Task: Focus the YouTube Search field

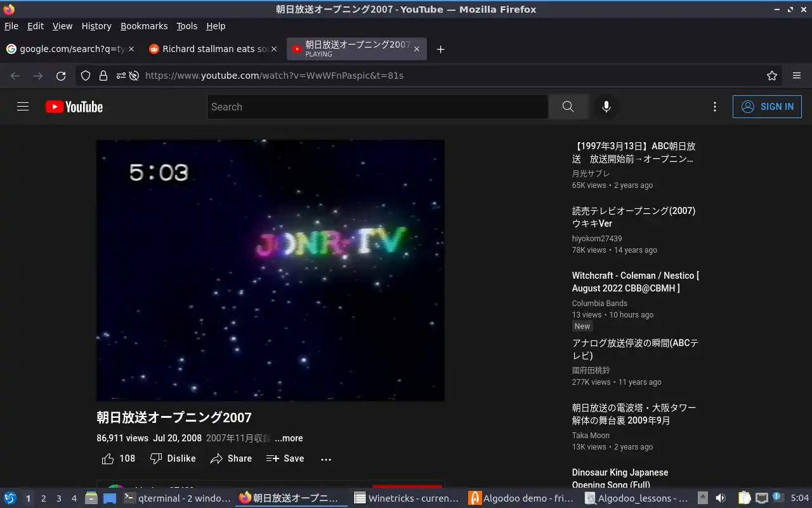Action: (x=377, y=107)
